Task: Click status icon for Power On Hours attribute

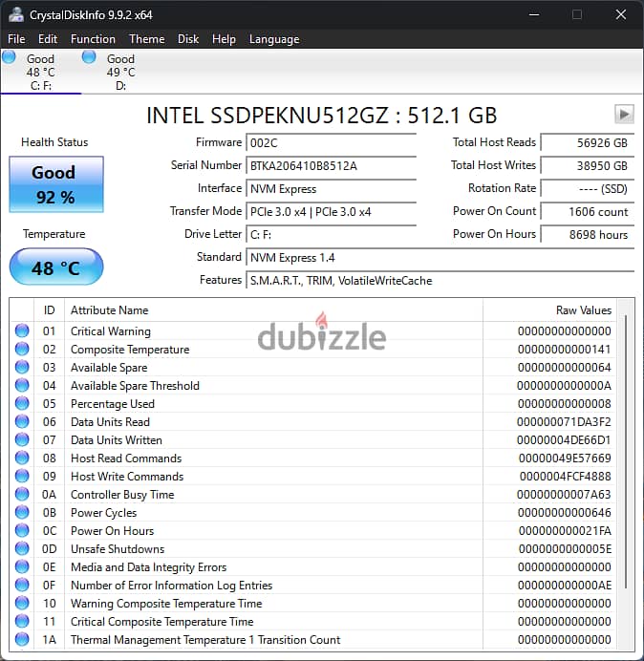Action: pos(22,530)
